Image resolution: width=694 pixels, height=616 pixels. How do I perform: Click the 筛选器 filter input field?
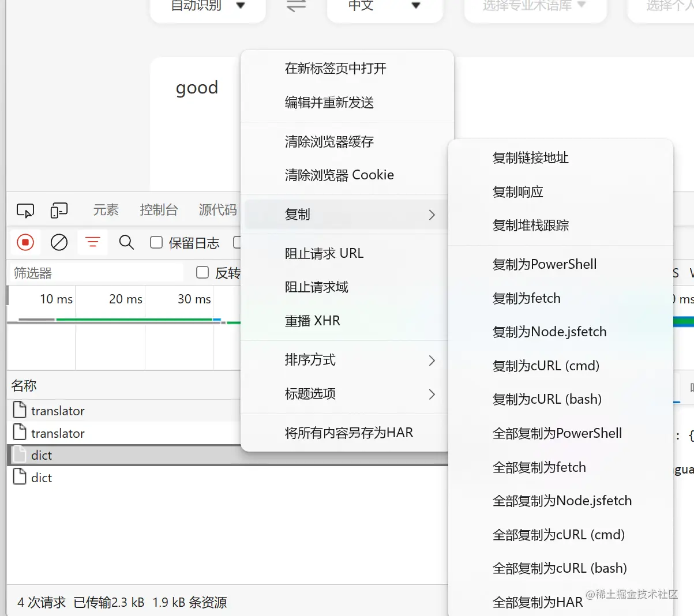coord(96,273)
